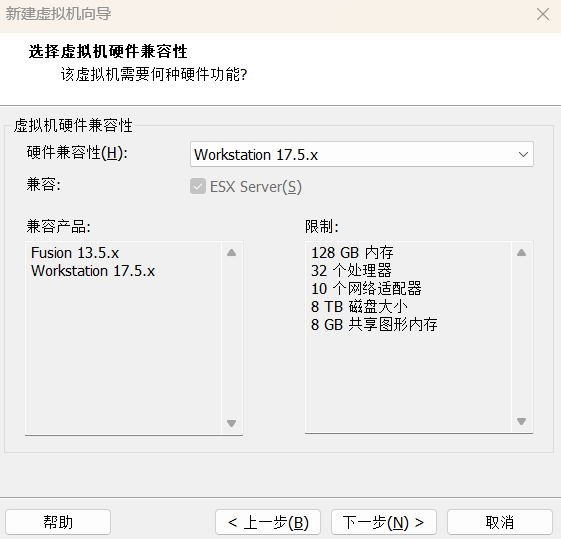
Task: Select the 10 个网络适配器 limit entry
Action: pos(366,289)
